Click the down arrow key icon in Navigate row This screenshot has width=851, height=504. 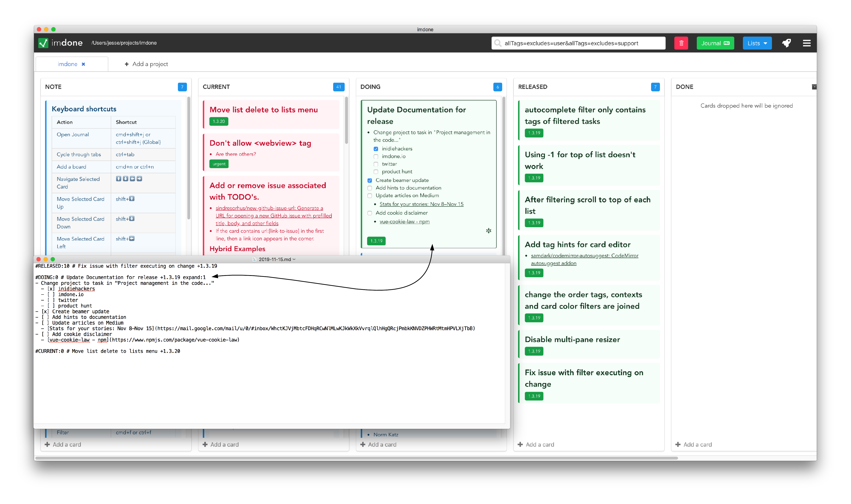click(x=125, y=179)
